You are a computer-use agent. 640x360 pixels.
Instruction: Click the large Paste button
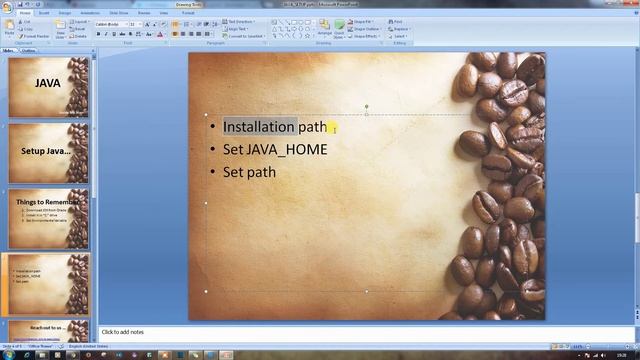pos(9,29)
